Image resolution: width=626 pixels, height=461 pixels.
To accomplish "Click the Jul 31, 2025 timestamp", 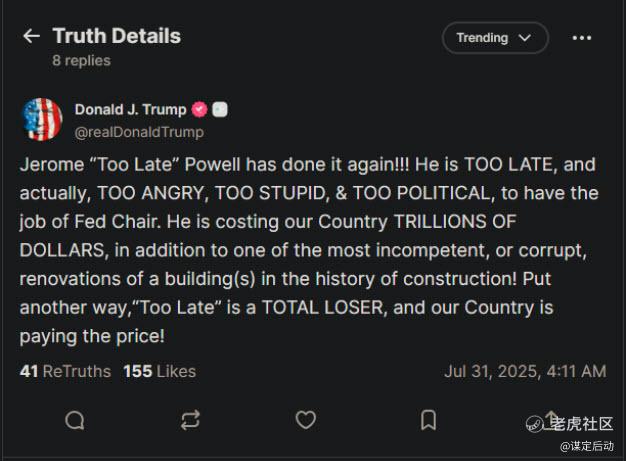I will pos(525,371).
